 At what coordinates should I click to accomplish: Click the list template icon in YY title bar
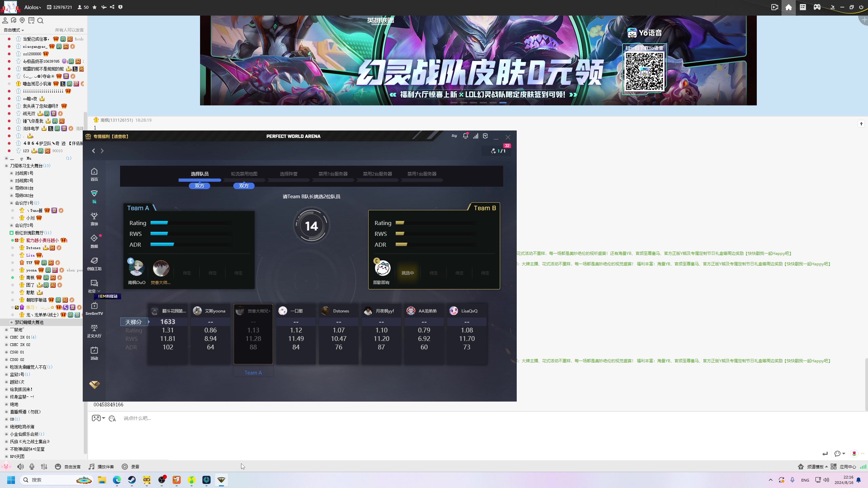click(803, 7)
